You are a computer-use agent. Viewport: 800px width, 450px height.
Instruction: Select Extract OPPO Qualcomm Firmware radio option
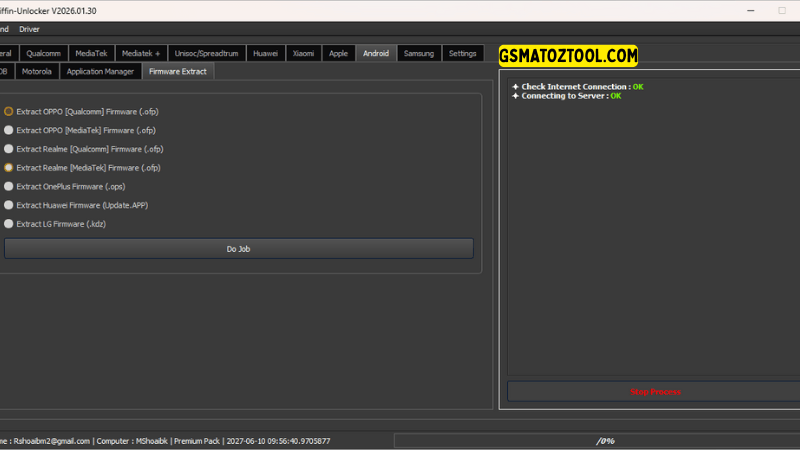point(9,112)
